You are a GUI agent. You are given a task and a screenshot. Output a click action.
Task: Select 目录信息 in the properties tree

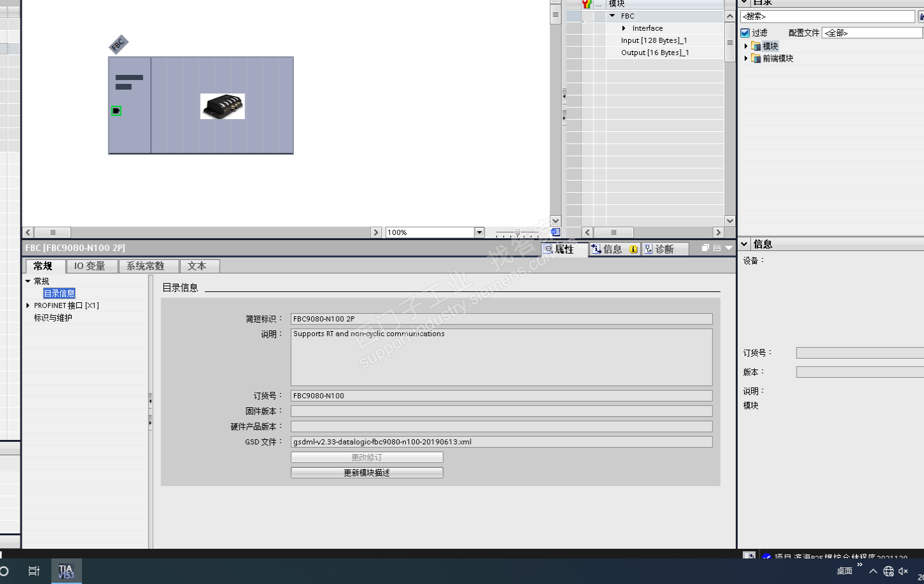tap(59, 293)
